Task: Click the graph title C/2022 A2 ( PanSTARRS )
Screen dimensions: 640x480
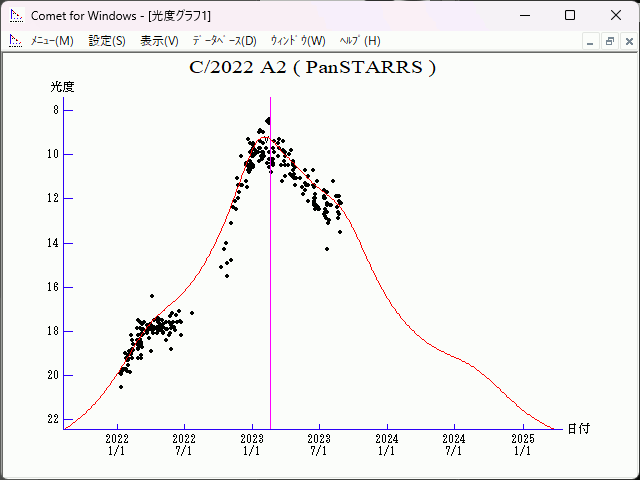Action: [313, 67]
